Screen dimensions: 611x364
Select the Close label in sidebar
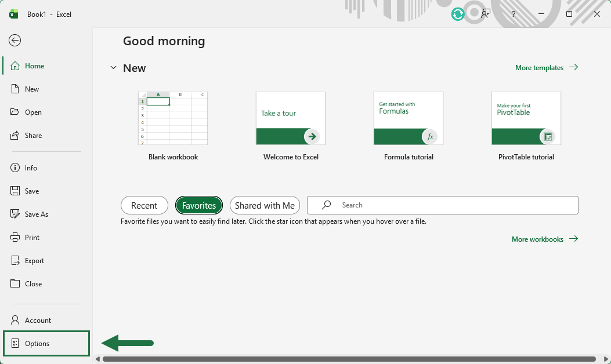33,284
